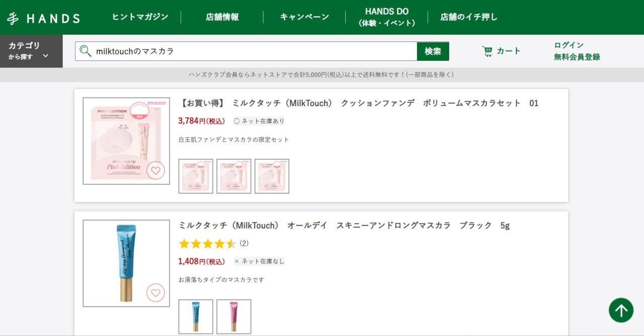This screenshot has width=644, height=336.
Task: Open 店舗のイチ押し menu item
Action: click(x=469, y=17)
